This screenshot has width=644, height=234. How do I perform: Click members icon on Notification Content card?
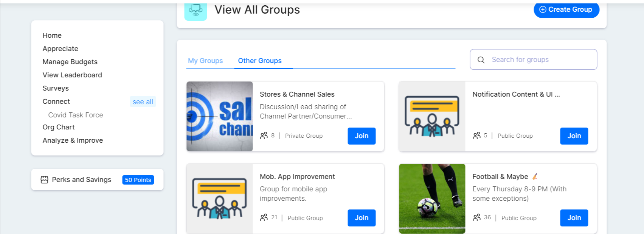(476, 135)
